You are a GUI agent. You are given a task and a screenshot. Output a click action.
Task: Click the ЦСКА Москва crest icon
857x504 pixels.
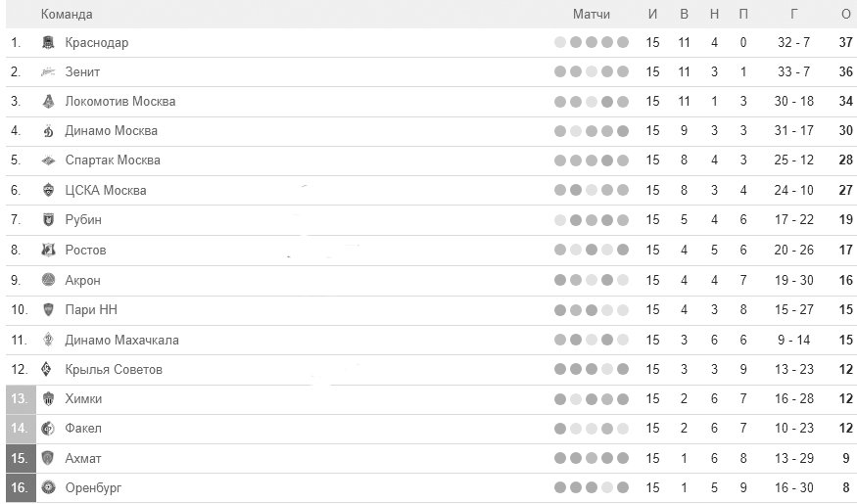48,190
